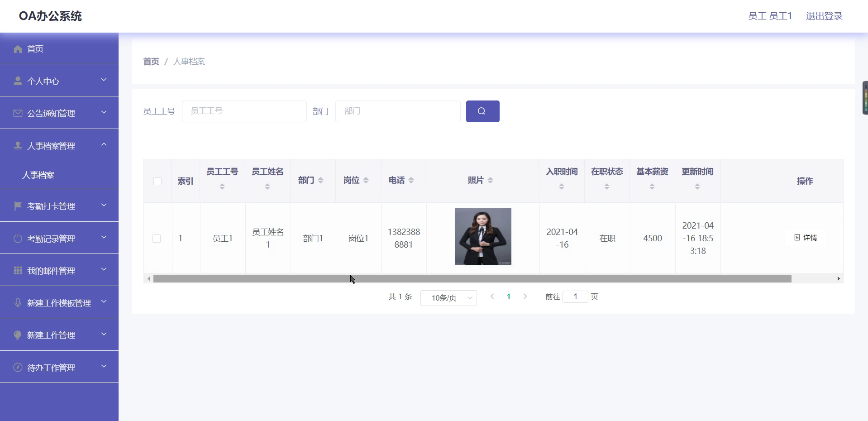Go to previous page arrow in pagination
Viewport: 868px width, 421px height.
point(492,297)
